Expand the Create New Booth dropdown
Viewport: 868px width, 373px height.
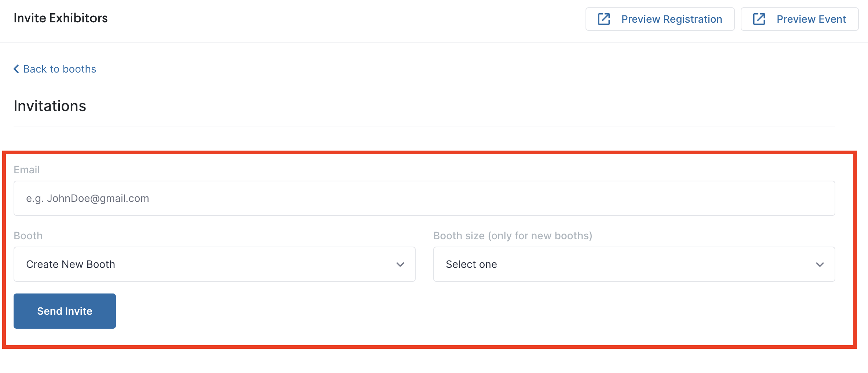pyautogui.click(x=215, y=264)
